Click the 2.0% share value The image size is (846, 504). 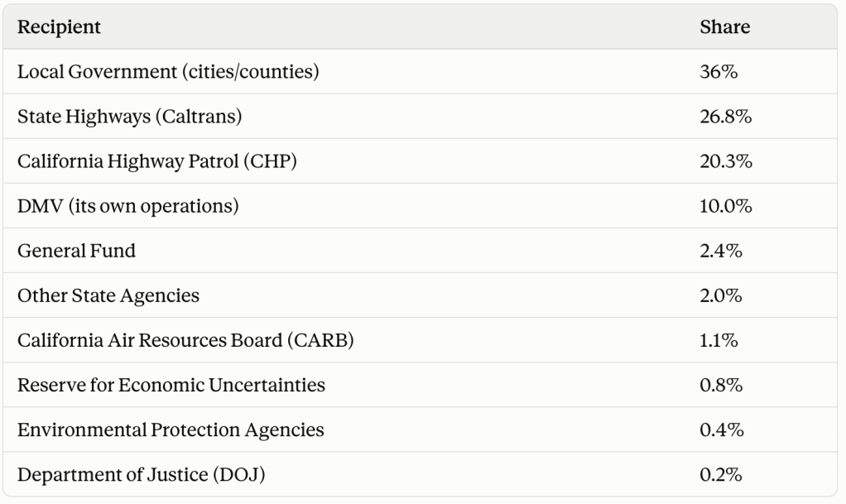[x=721, y=295]
